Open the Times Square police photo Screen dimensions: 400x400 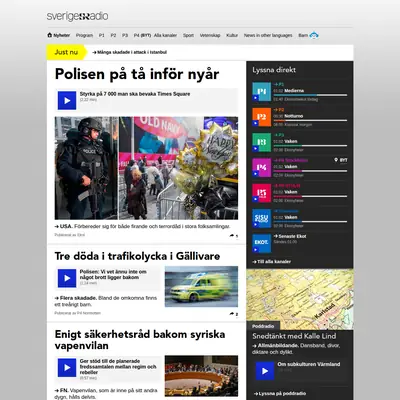(146, 168)
